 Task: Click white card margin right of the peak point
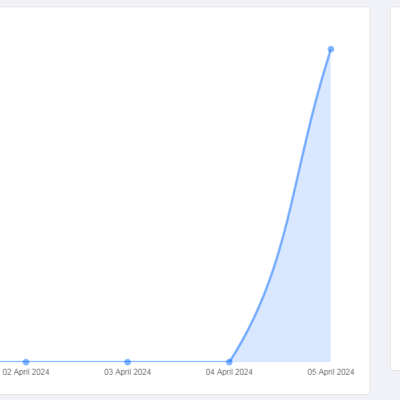[350, 50]
